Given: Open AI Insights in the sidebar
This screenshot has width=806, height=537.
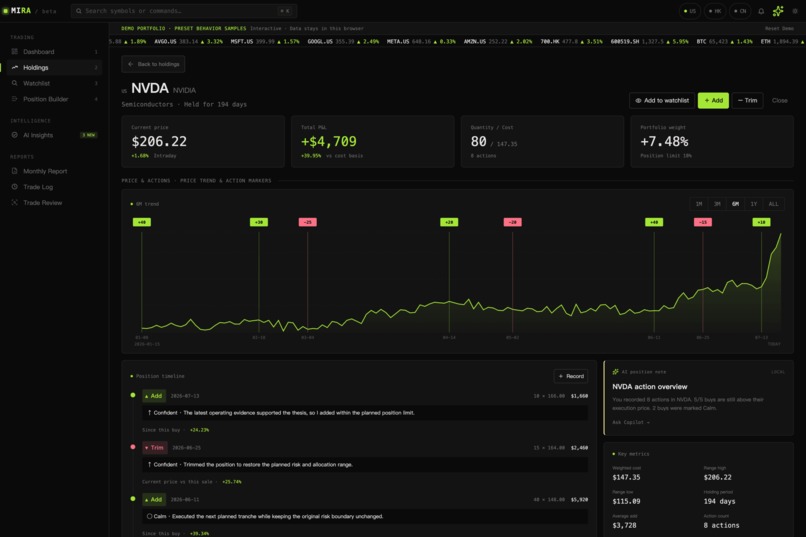Looking at the screenshot, I should pyautogui.click(x=54, y=135).
